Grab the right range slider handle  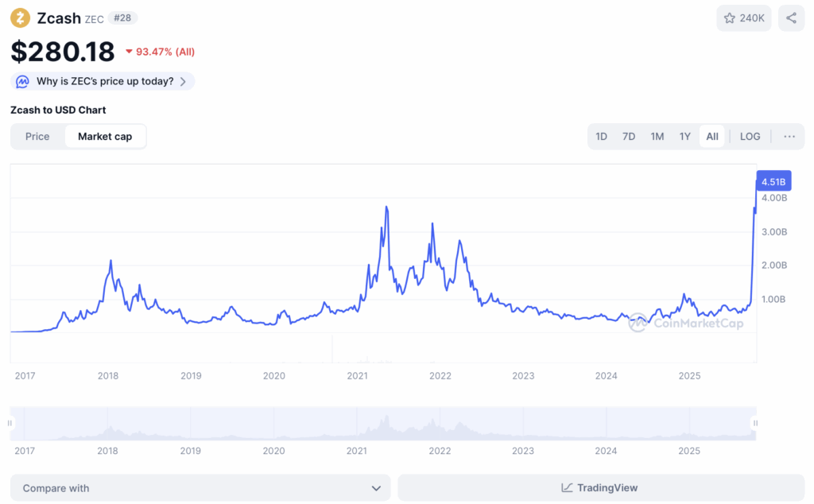coord(755,423)
